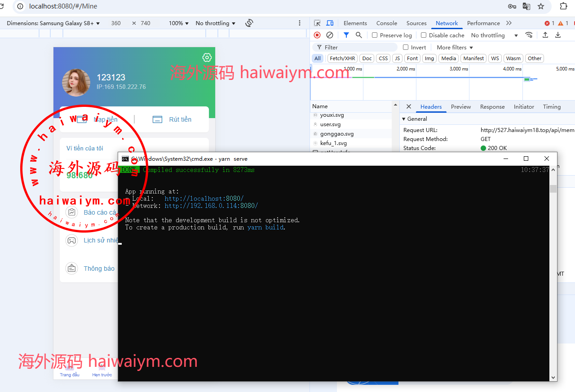The width and height of the screenshot is (575, 392).
Task: Click the Rút tiền button
Action: [172, 119]
